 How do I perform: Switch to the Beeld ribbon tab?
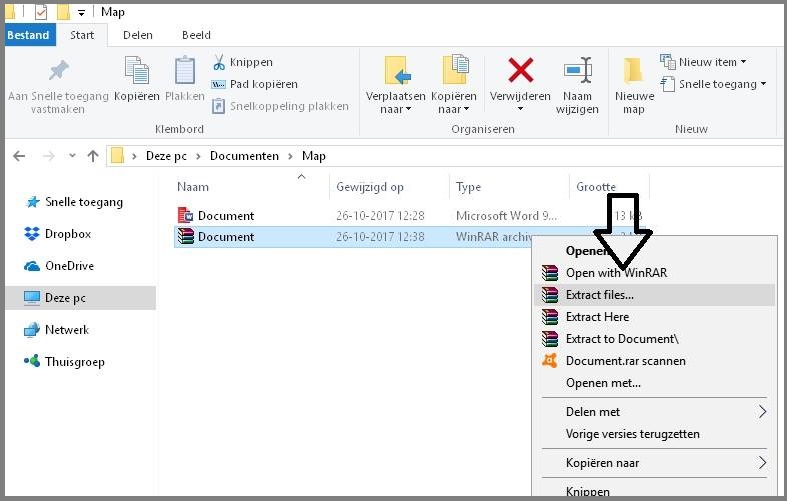(196, 35)
